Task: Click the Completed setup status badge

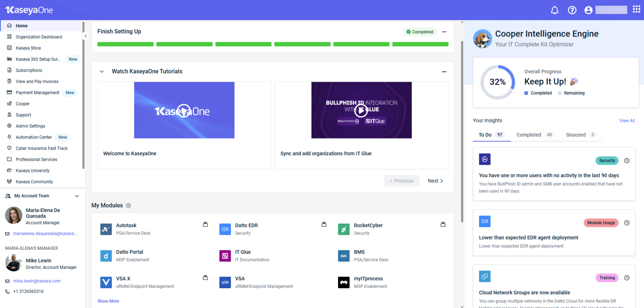Action: 420,32
